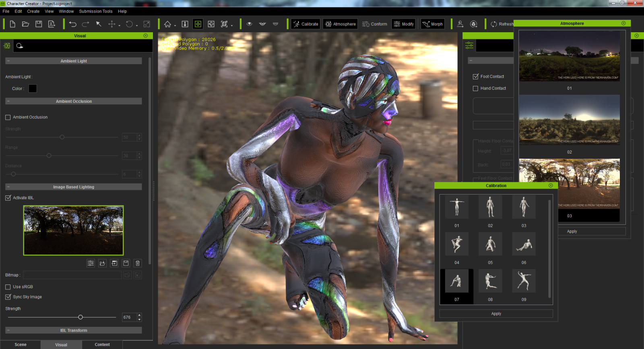Screen dimensions: 644x349
Task: Uncheck the Foot Contact checkbox
Action: (x=476, y=77)
